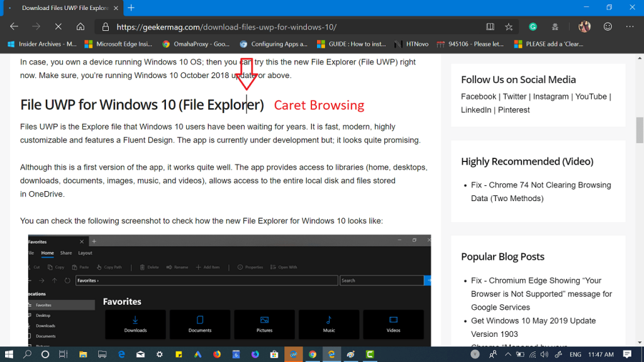Open the Chromium Edge Browser Not Supported post
Image resolution: width=644 pixels, height=362 pixels.
click(x=541, y=294)
